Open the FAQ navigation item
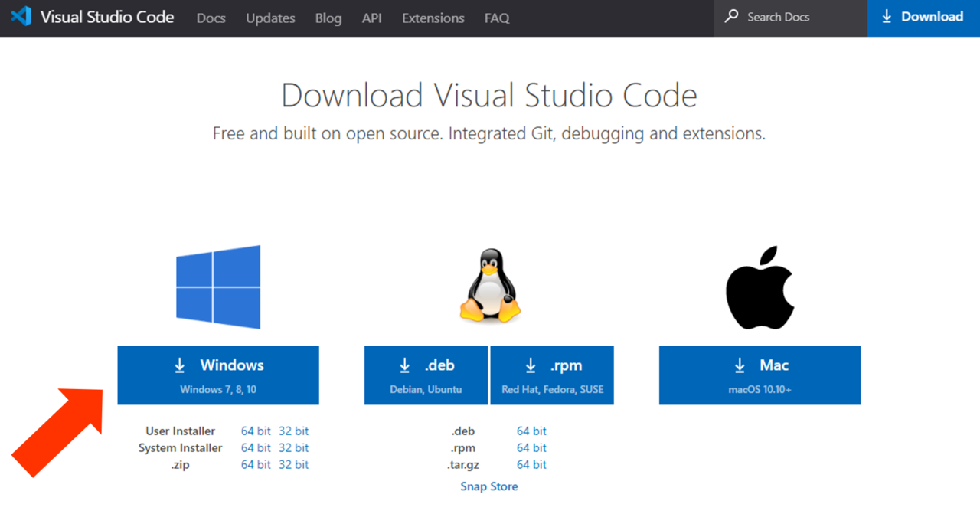980x524 pixels. [x=497, y=18]
